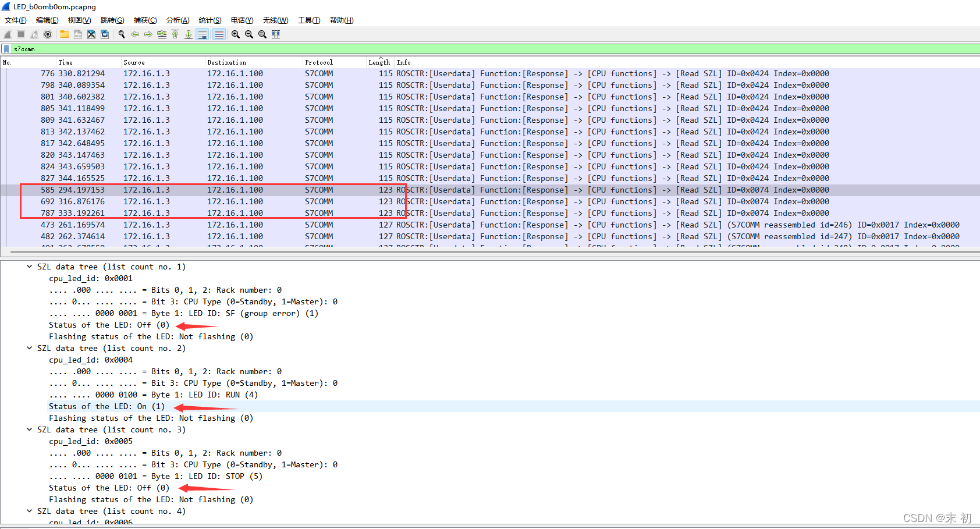Collapse SZL data tree list count no. 1
The height and width of the screenshot is (529, 980).
[29, 267]
